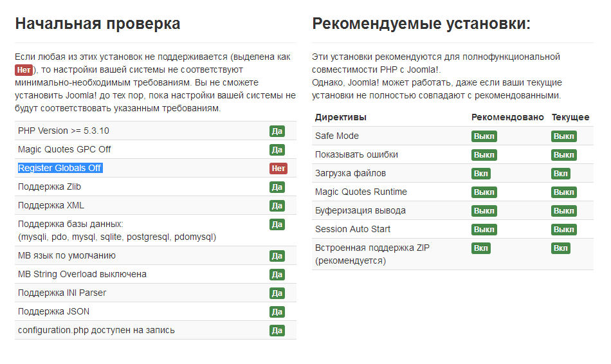Click the current Выкл badge for Session Auto Start
The width and height of the screenshot is (611, 364).
tap(564, 230)
